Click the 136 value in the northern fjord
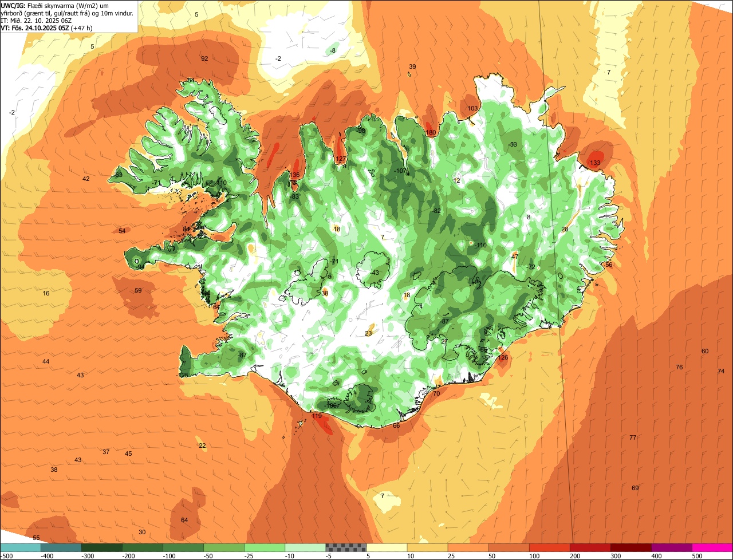Image resolution: width=733 pixels, height=560 pixels. (x=295, y=175)
